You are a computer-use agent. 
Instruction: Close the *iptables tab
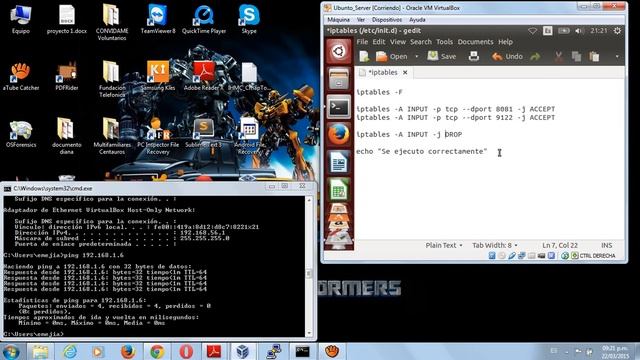tap(405, 72)
